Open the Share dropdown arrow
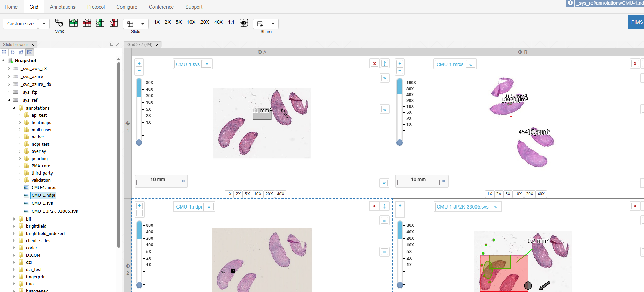Viewport: 644px width, 292px height. coord(273,24)
